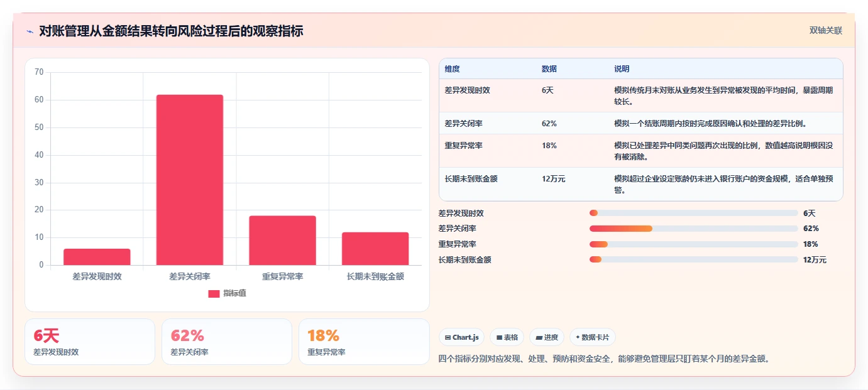Click the 指标值 legend text
Viewport: 868px width, 390px height.
(234, 293)
